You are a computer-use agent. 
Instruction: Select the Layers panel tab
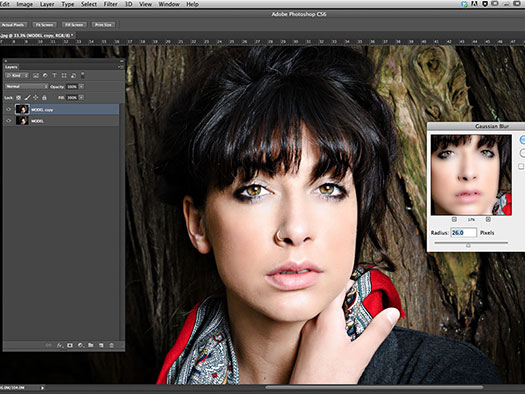[x=11, y=67]
